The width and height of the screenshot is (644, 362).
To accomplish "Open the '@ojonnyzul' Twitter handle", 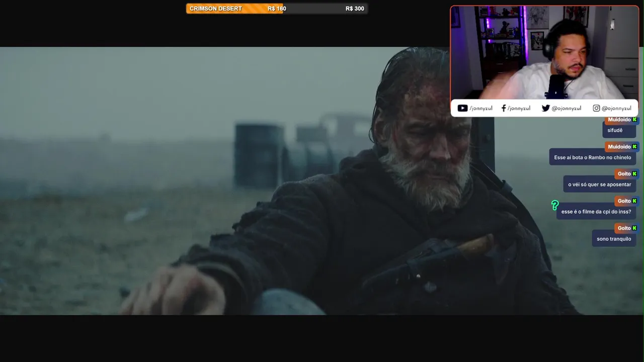I will click(x=567, y=108).
